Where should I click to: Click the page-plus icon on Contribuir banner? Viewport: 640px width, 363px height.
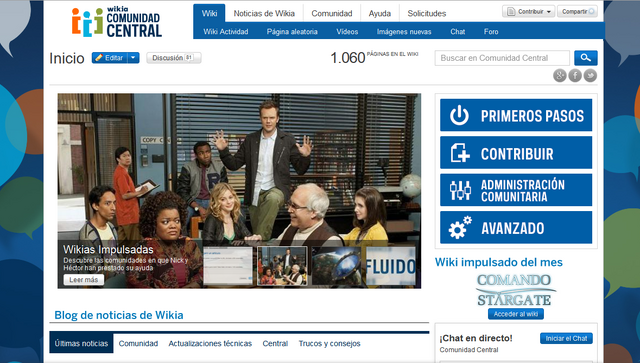(x=460, y=153)
